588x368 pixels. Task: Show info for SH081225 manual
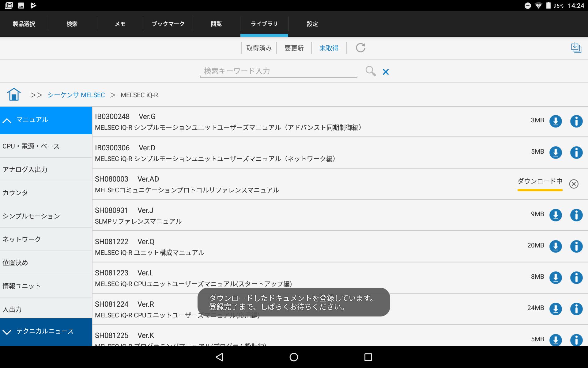point(576,339)
